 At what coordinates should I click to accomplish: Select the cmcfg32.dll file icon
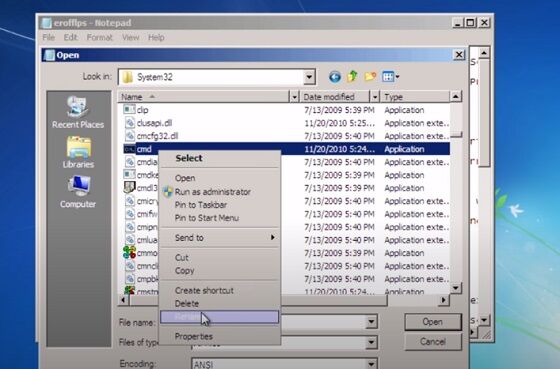(x=130, y=135)
